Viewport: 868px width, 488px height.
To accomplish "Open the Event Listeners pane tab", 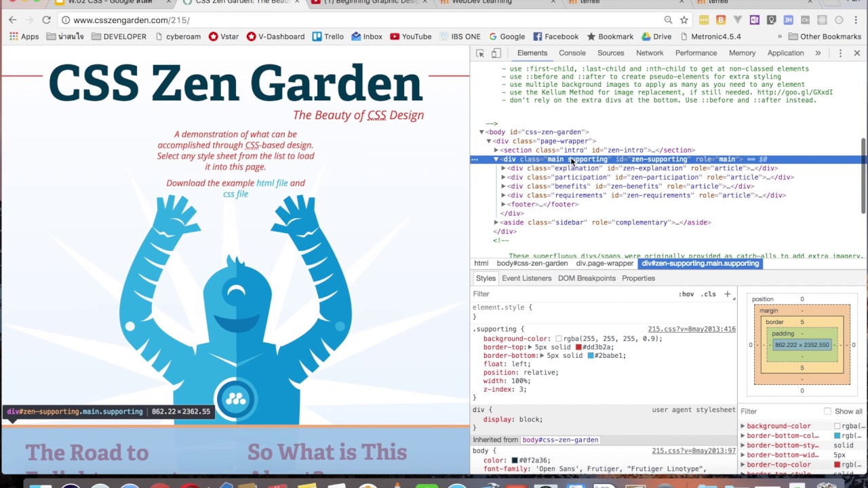I will point(527,279).
